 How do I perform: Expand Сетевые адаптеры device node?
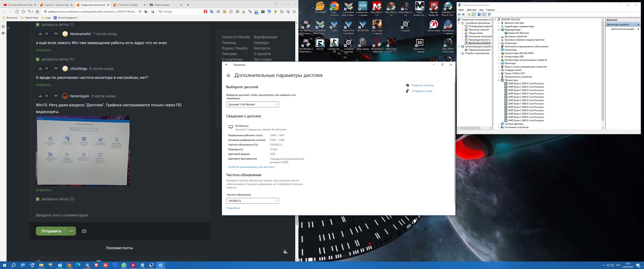(499, 124)
